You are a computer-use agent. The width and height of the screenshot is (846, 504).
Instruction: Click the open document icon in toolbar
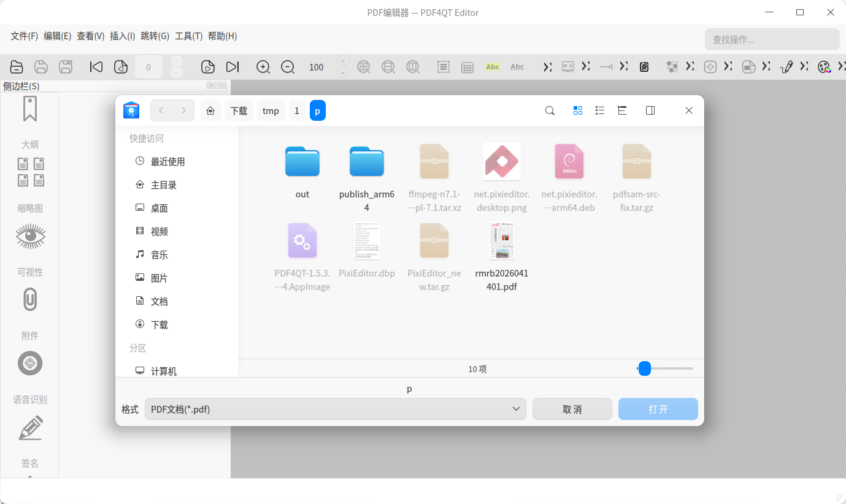[17, 67]
